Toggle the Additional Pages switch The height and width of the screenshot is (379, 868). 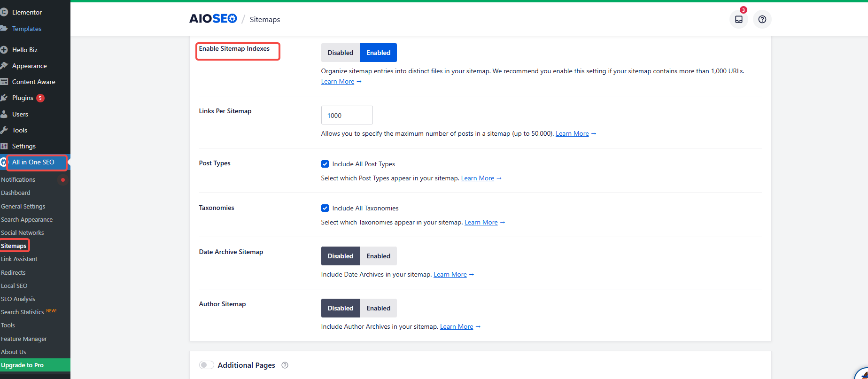coord(206,365)
